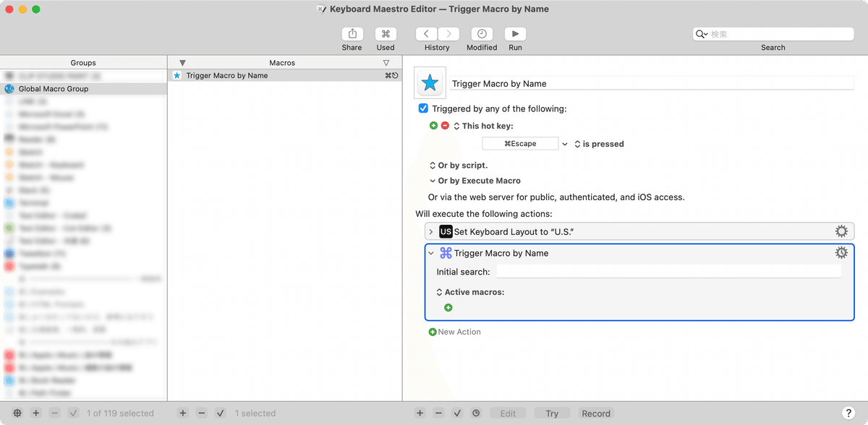Select Trigger Macro by Name in macros list
Image resolution: width=868 pixels, height=425 pixels.
(x=285, y=75)
